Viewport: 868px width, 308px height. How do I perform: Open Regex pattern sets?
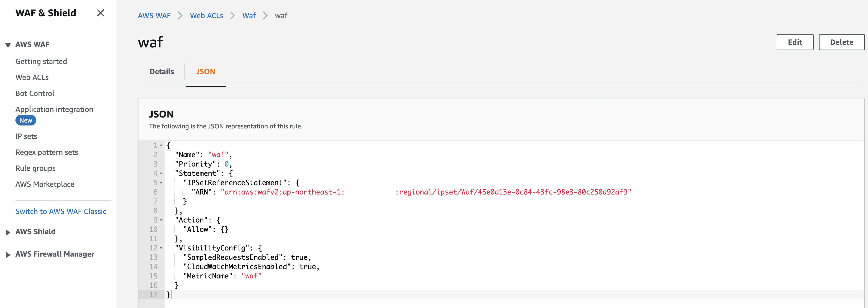pyautogui.click(x=47, y=152)
